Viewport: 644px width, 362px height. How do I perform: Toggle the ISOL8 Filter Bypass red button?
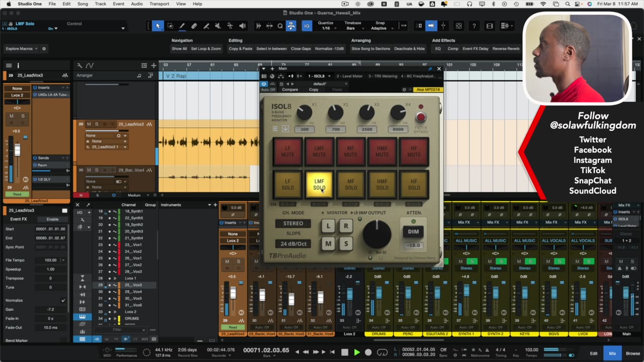(x=421, y=117)
